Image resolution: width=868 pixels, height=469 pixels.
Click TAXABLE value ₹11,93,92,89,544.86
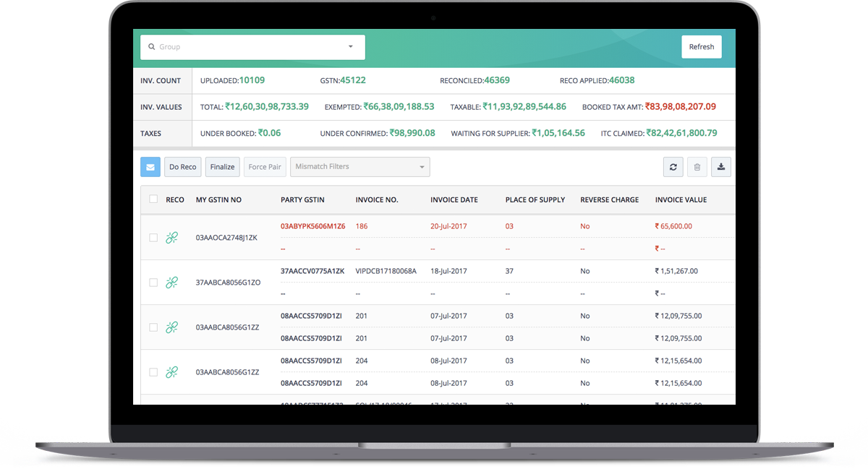(524, 106)
